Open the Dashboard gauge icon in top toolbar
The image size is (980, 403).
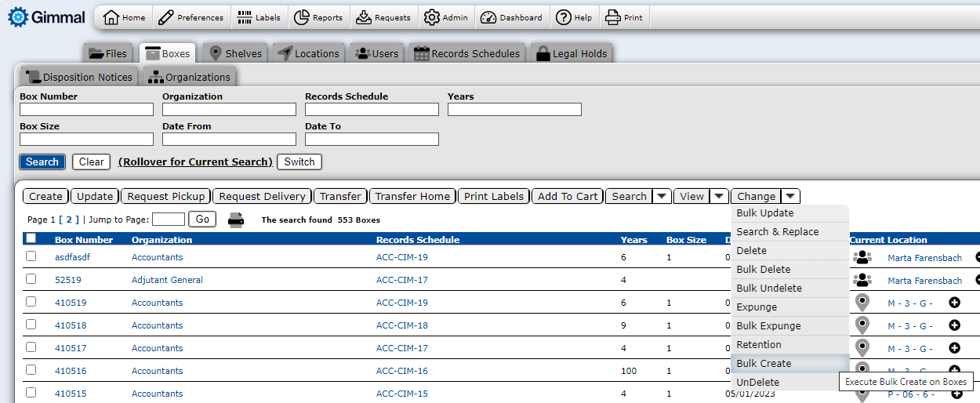coord(512,17)
